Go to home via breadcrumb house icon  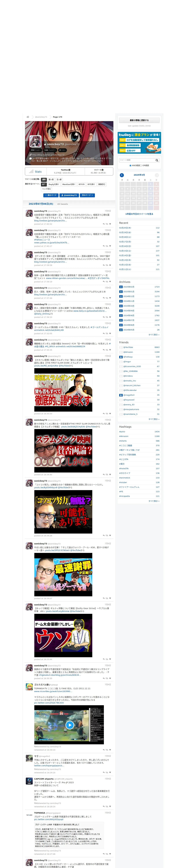point(28,117)
